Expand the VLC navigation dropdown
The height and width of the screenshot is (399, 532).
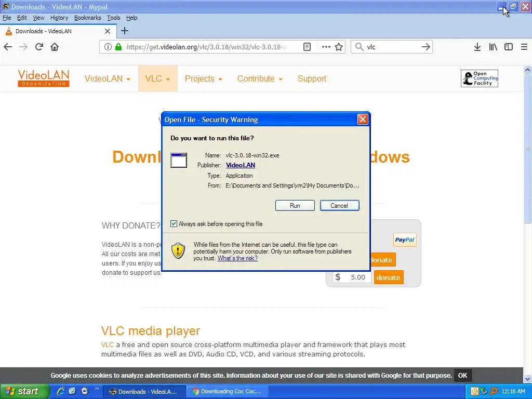(x=157, y=79)
